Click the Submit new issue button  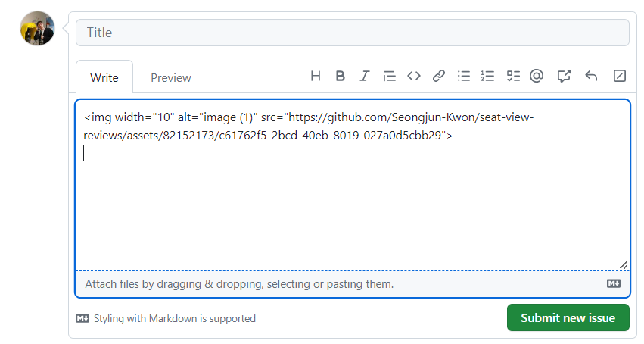click(568, 317)
